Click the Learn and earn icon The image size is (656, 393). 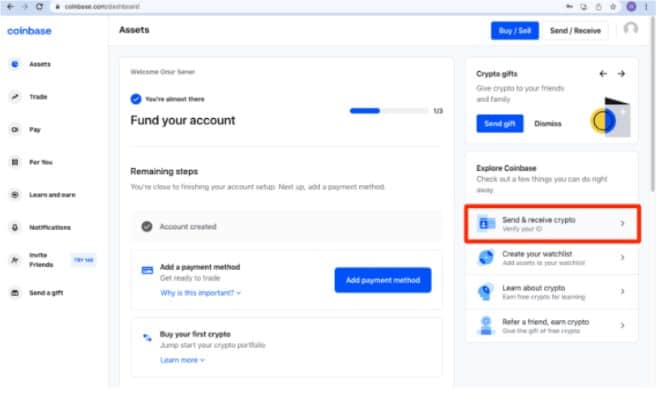(15, 195)
